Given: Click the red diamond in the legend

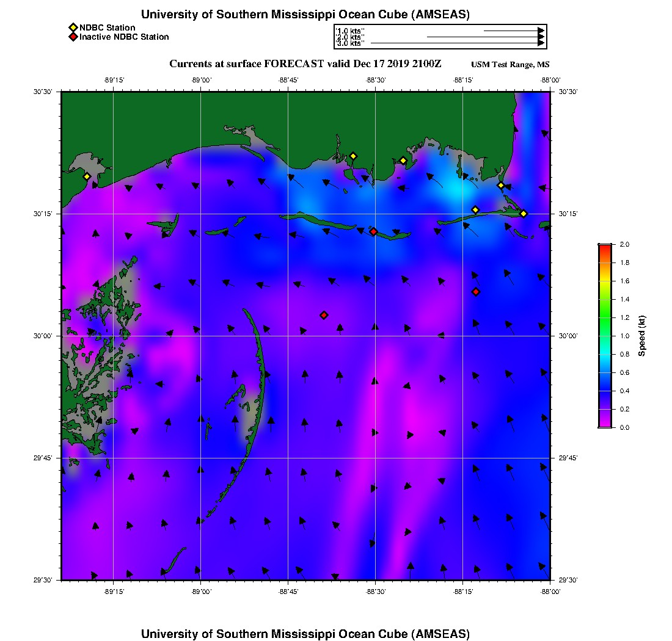Looking at the screenshot, I should click(x=73, y=37).
